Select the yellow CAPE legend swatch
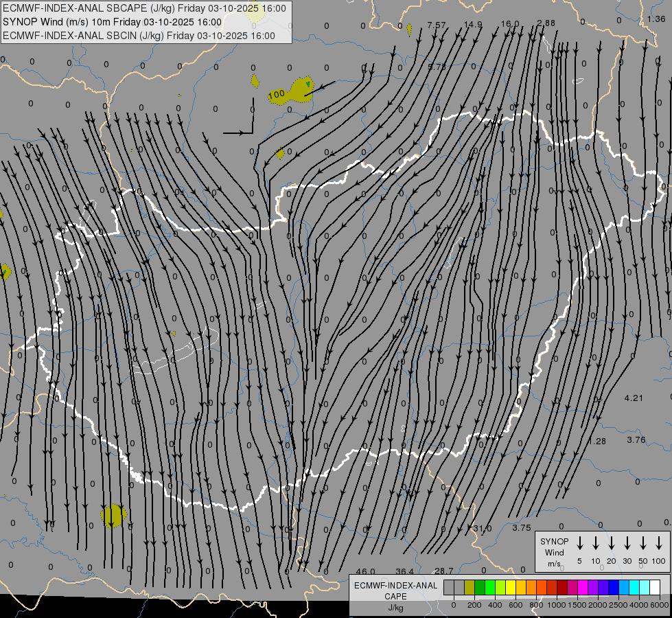This screenshot has height=618, width=672. 511,587
